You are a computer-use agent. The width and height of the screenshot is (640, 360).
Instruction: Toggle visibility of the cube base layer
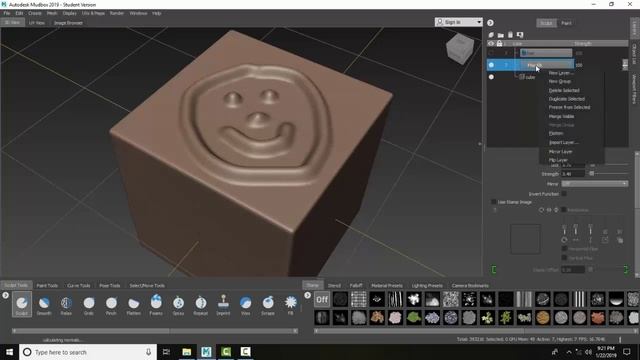click(491, 77)
